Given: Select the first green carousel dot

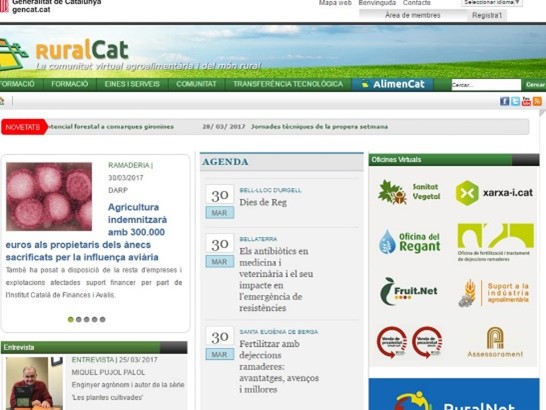Looking at the screenshot, I should point(71,319).
